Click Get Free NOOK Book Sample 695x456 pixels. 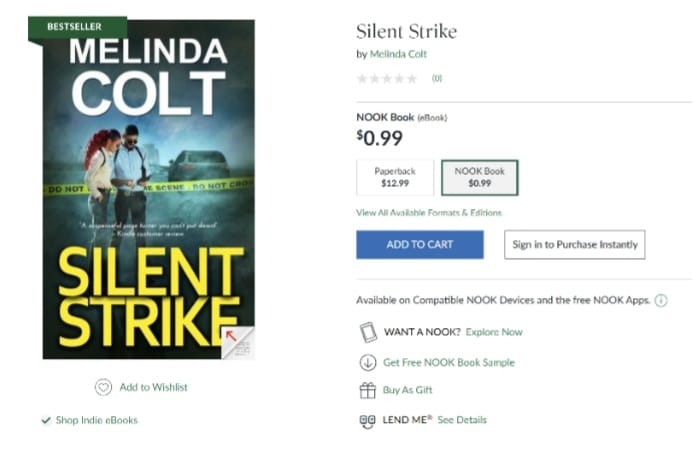[x=449, y=362]
